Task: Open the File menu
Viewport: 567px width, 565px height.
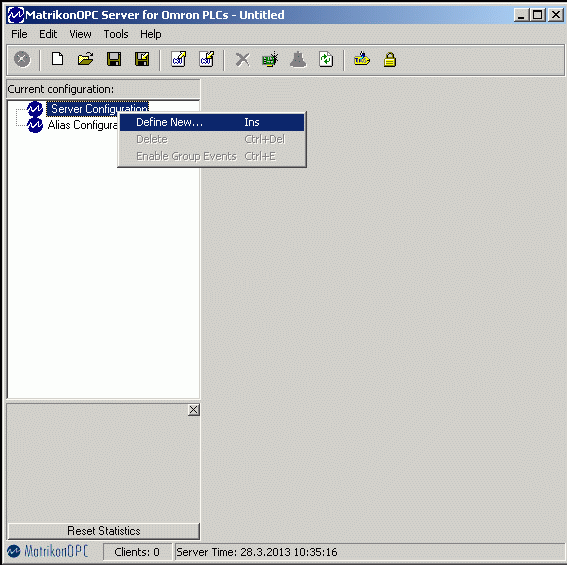Action: coord(19,34)
